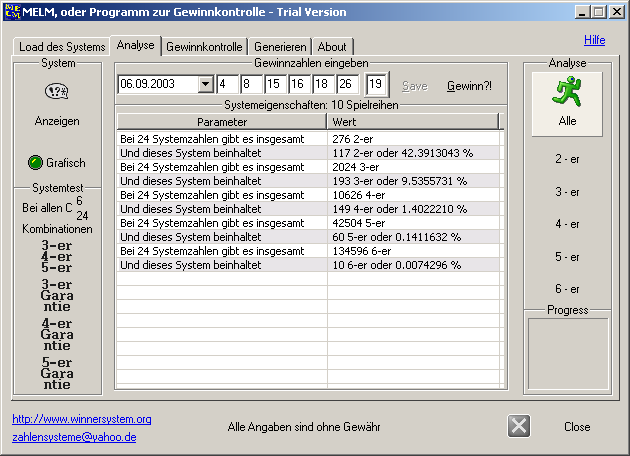The image size is (630, 456).
Task: Select the cell '2024 3-er'
Action: (x=413, y=167)
